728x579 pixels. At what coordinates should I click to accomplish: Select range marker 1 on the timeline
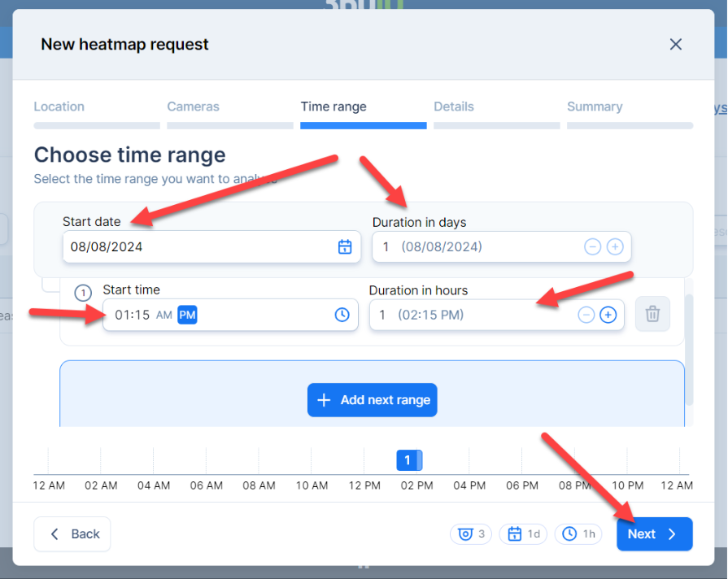click(x=408, y=461)
